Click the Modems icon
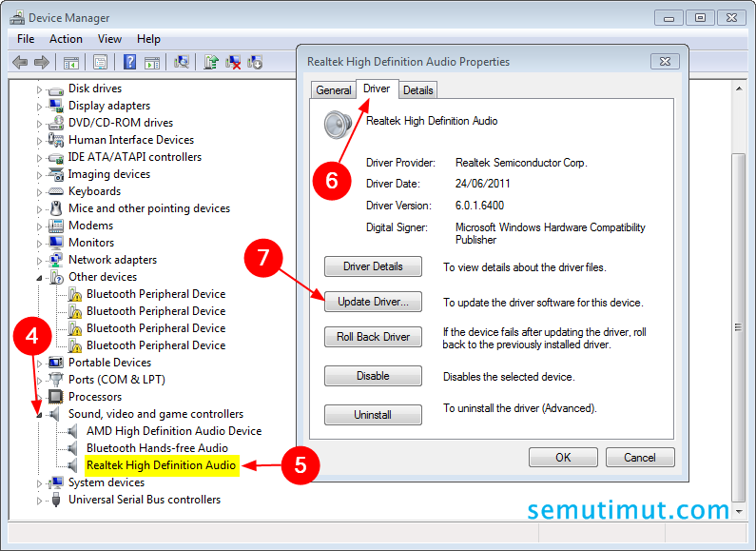The height and width of the screenshot is (551, 756). (x=56, y=226)
